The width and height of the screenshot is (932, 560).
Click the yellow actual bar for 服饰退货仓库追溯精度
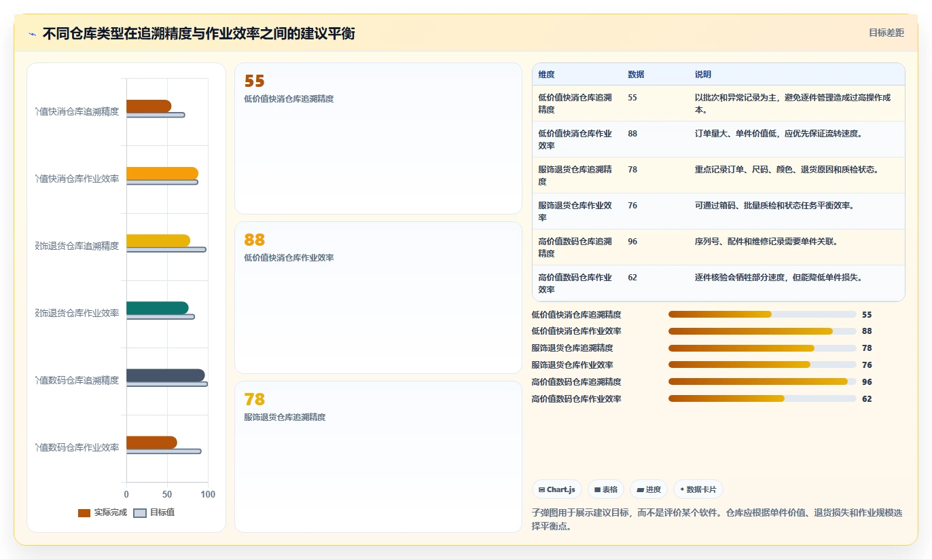click(158, 240)
